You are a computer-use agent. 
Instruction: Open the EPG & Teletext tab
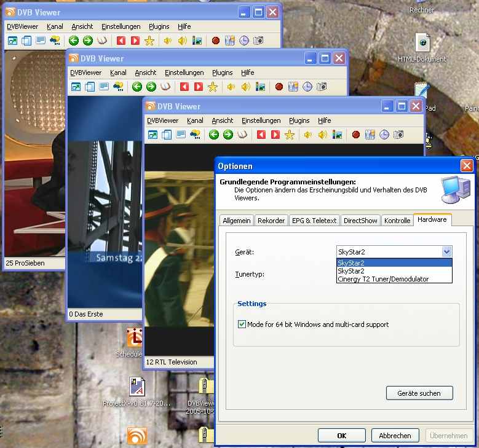click(314, 221)
